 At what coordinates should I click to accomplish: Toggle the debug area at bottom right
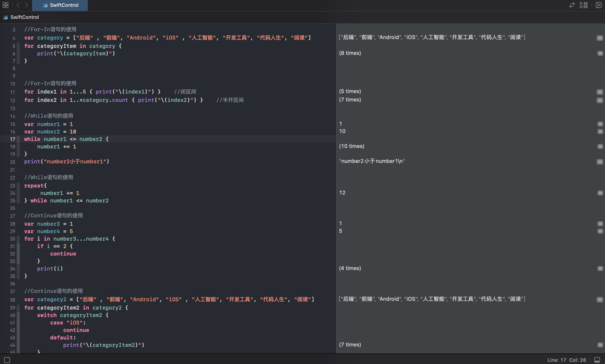[x=597, y=360]
